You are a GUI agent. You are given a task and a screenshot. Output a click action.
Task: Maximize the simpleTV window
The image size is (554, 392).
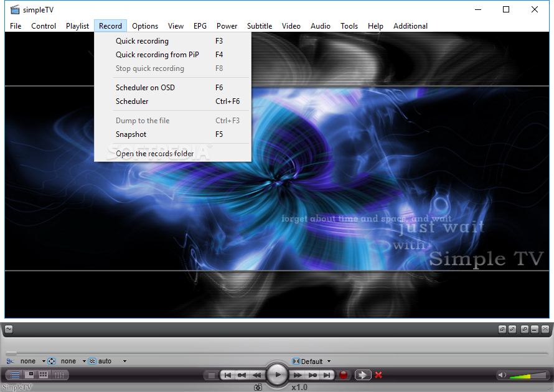click(506, 9)
